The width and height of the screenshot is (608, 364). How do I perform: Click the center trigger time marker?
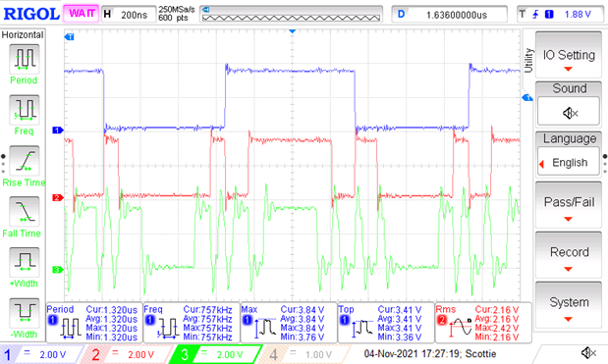click(293, 31)
